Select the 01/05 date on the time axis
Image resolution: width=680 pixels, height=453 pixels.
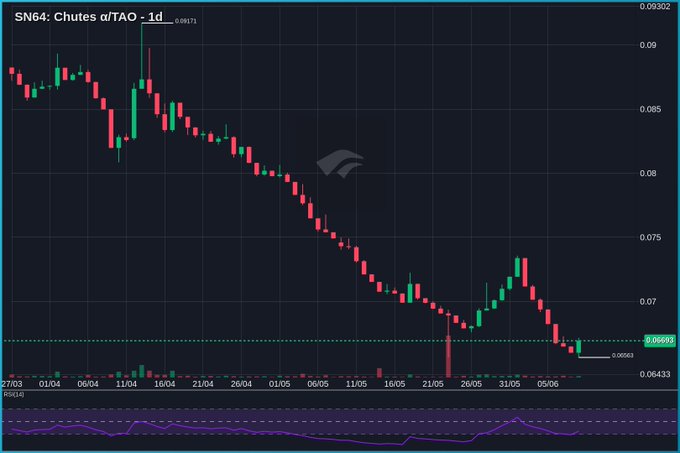click(x=279, y=384)
